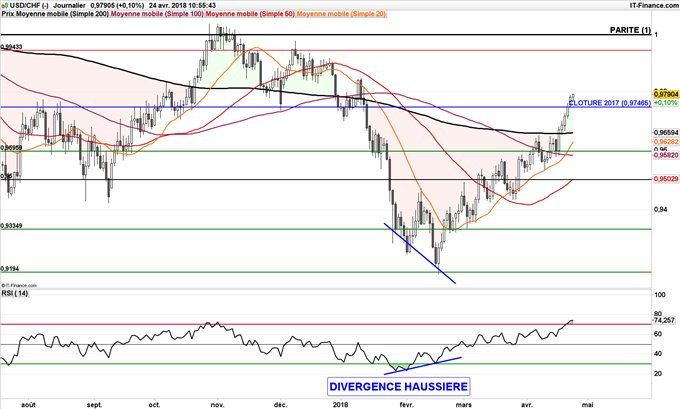This screenshot has height=409, width=680.
Task: Click the DIVERGENCE HAUSSIERE annotation box
Action: [399, 386]
